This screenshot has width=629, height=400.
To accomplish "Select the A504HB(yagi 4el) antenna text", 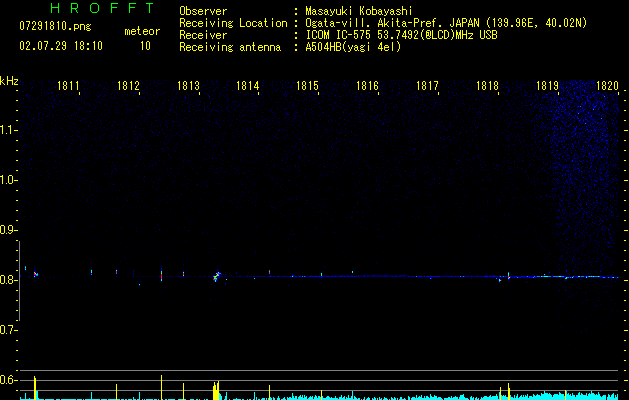I will pyautogui.click(x=353, y=47).
